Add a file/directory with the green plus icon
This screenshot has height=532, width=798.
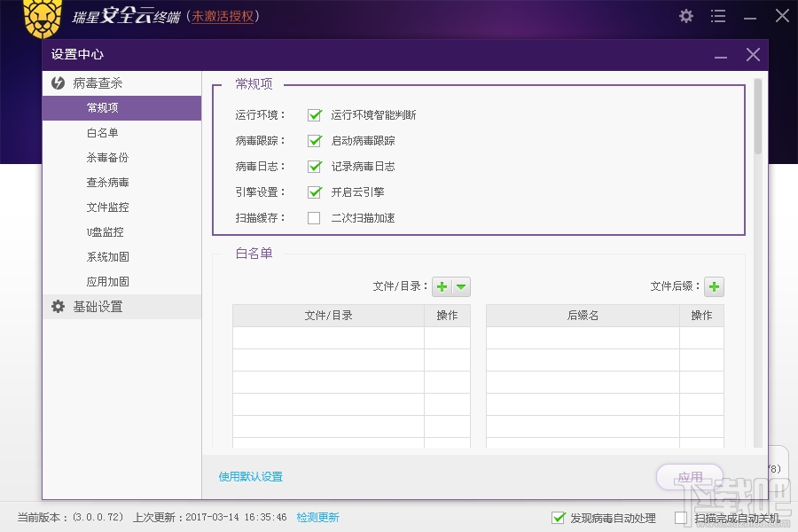point(442,286)
